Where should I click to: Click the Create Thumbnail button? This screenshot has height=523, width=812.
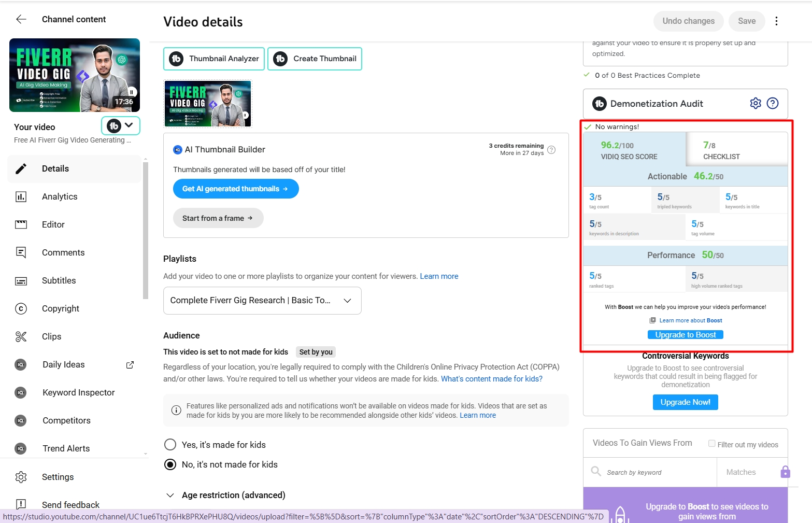[315, 59]
